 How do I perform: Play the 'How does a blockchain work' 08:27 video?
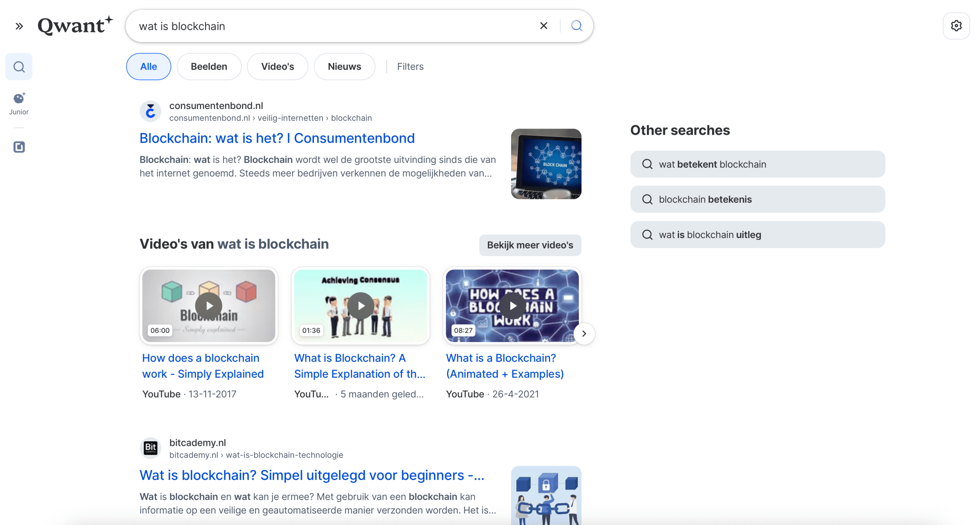[512, 305]
